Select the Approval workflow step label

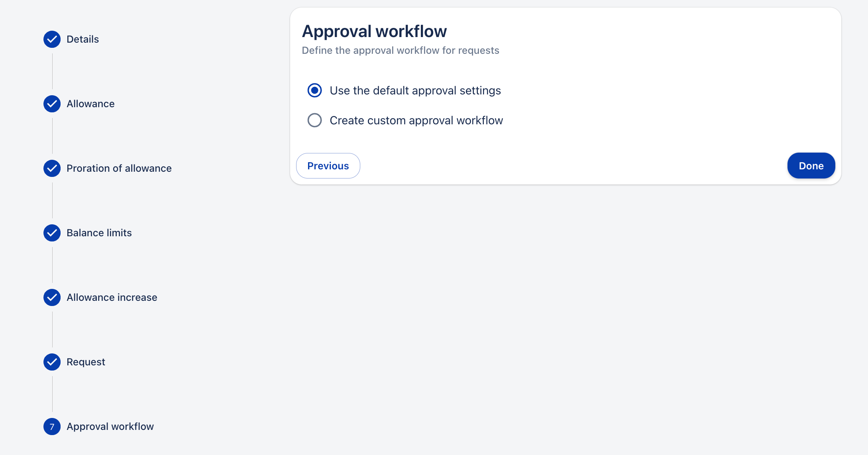tap(110, 426)
